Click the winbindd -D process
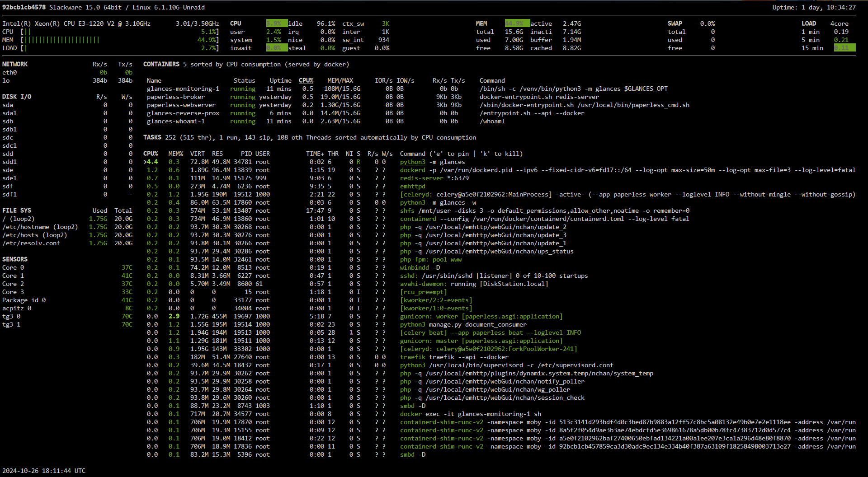Viewport: 868px width, 477px height. [420, 267]
